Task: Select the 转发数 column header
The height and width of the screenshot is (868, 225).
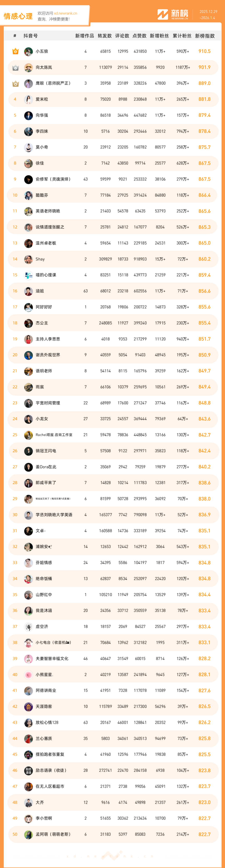Action: click(x=105, y=36)
